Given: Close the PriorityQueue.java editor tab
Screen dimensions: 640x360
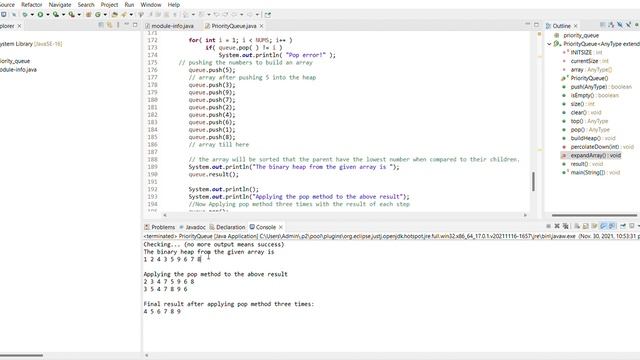Looking at the screenshot, I should pyautogui.click(x=261, y=26).
